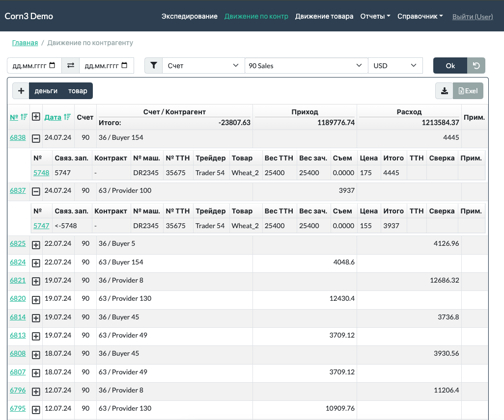The width and height of the screenshot is (504, 420).
Task: Go to Движение товара page
Action: [324, 16]
